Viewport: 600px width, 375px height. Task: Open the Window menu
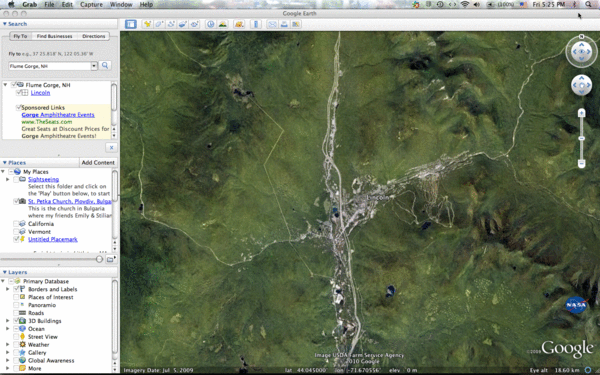121,4
